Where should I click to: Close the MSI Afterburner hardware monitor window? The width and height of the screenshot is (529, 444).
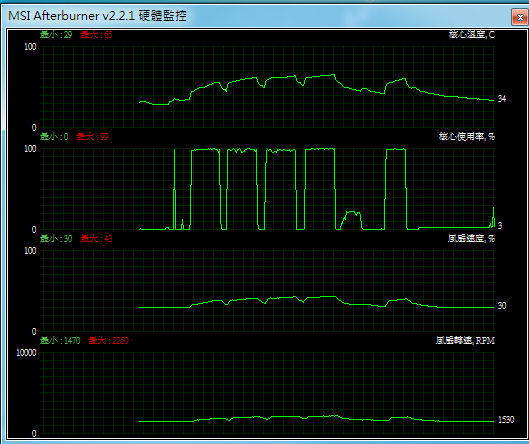pyautogui.click(x=521, y=17)
